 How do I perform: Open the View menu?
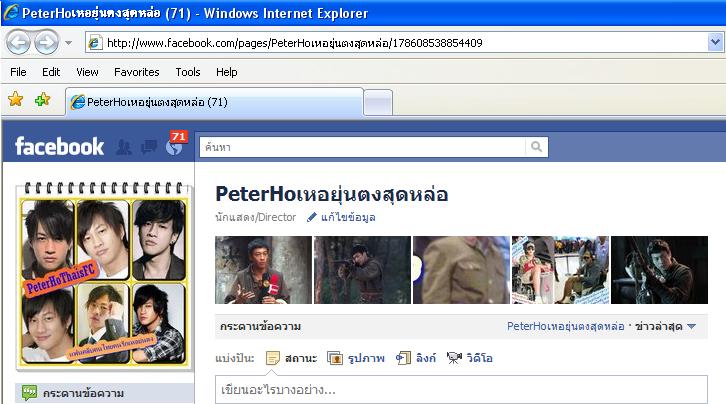coord(87,72)
